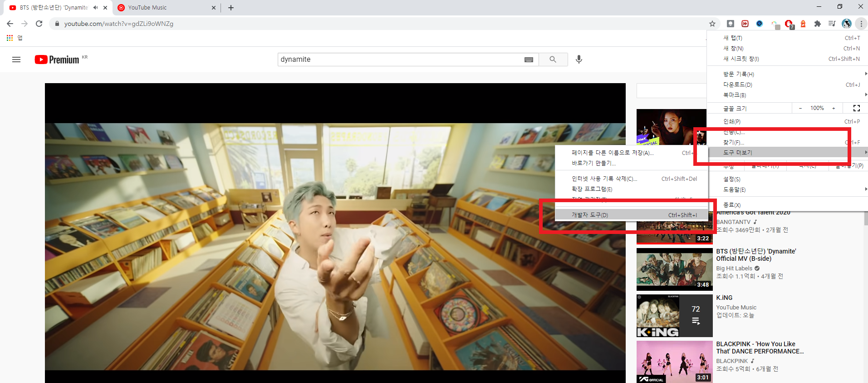
Task: Open 개발자 도구(D) from submenu
Action: 632,215
